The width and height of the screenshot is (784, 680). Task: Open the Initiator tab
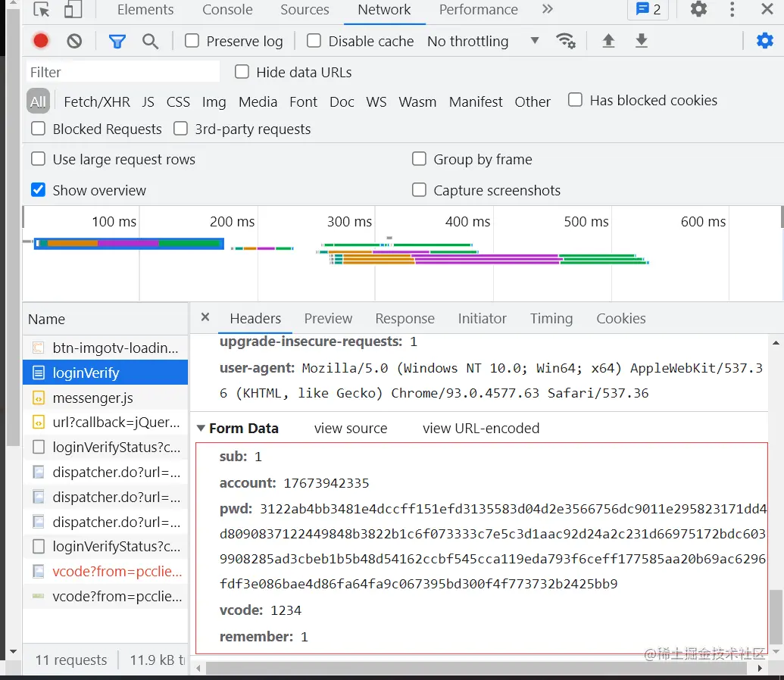pyautogui.click(x=482, y=319)
